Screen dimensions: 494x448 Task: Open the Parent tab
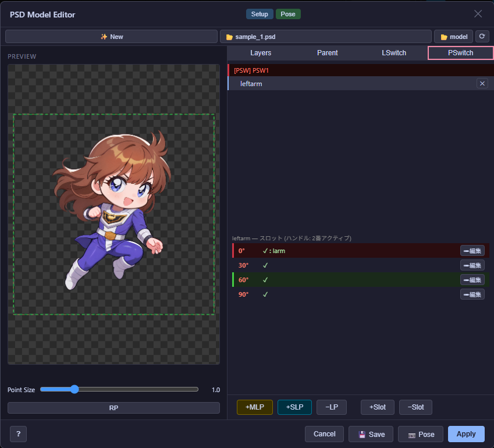pyautogui.click(x=328, y=53)
